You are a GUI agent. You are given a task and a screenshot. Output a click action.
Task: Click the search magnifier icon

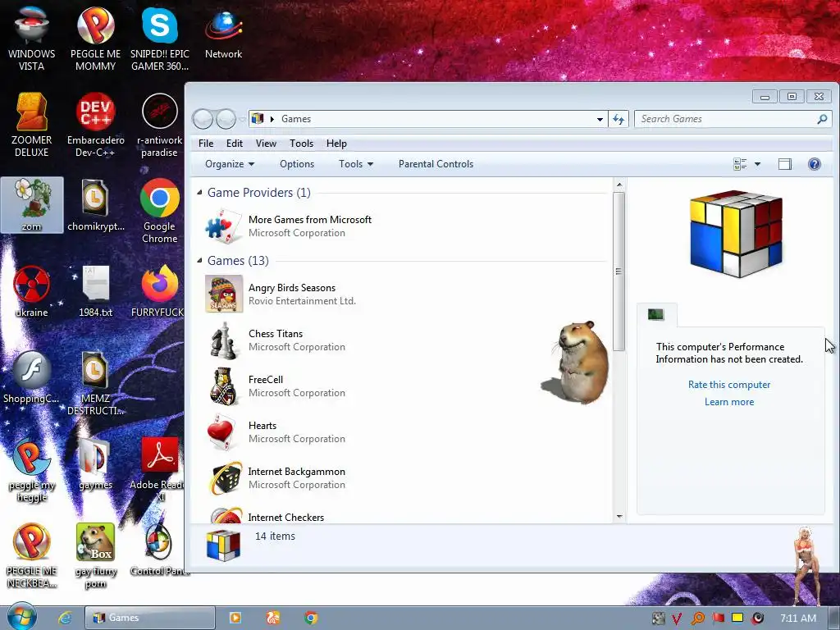point(822,119)
